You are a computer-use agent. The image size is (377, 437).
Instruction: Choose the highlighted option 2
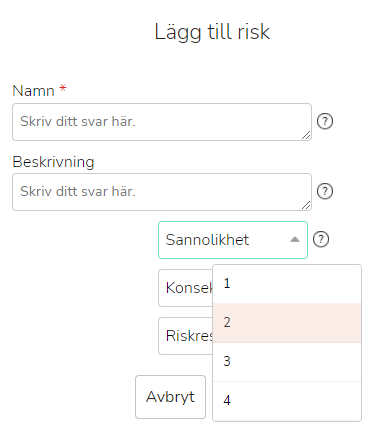[x=287, y=323]
